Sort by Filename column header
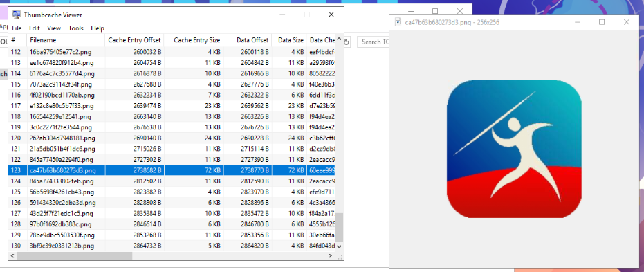This screenshot has width=644, height=272. 66,40
